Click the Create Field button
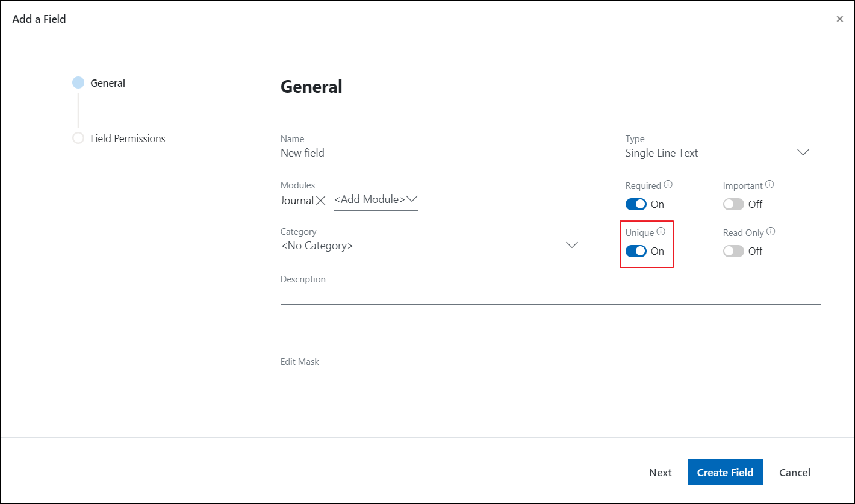Screen dimensions: 855x504 coord(725,473)
